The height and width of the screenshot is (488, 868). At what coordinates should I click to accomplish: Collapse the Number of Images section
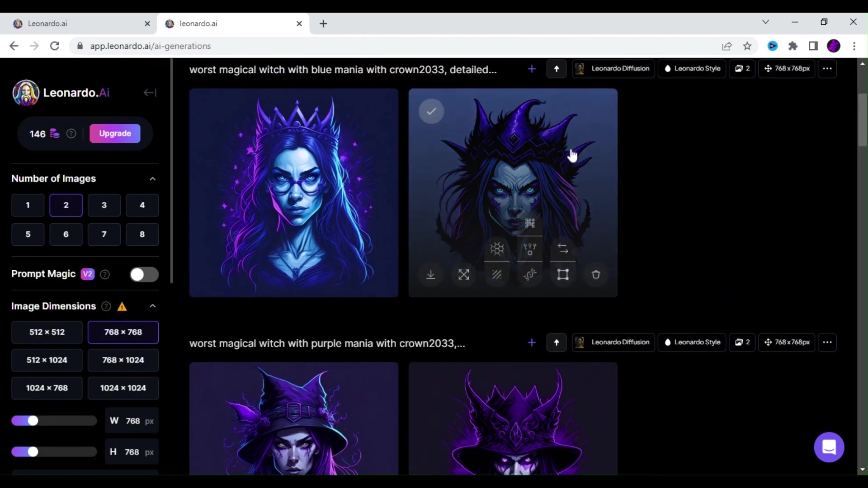[153, 179]
